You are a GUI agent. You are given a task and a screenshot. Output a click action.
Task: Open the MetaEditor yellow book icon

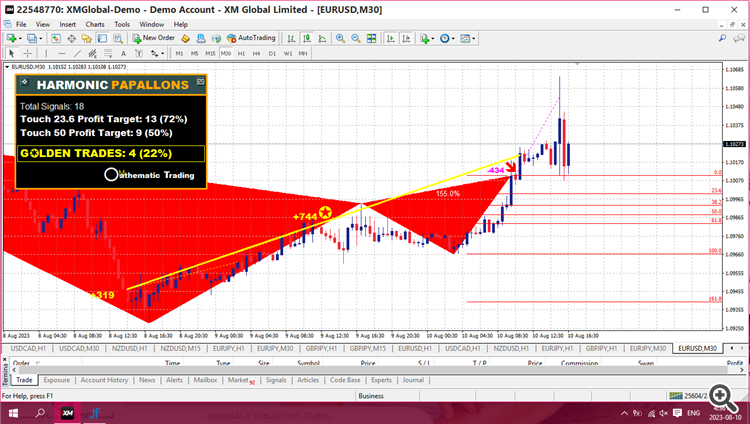(x=186, y=38)
